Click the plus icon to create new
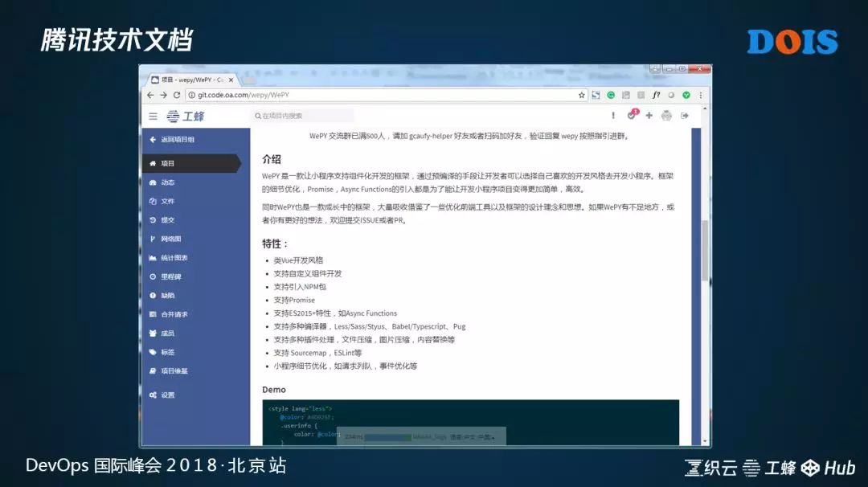868x487 pixels. pyautogui.click(x=649, y=116)
